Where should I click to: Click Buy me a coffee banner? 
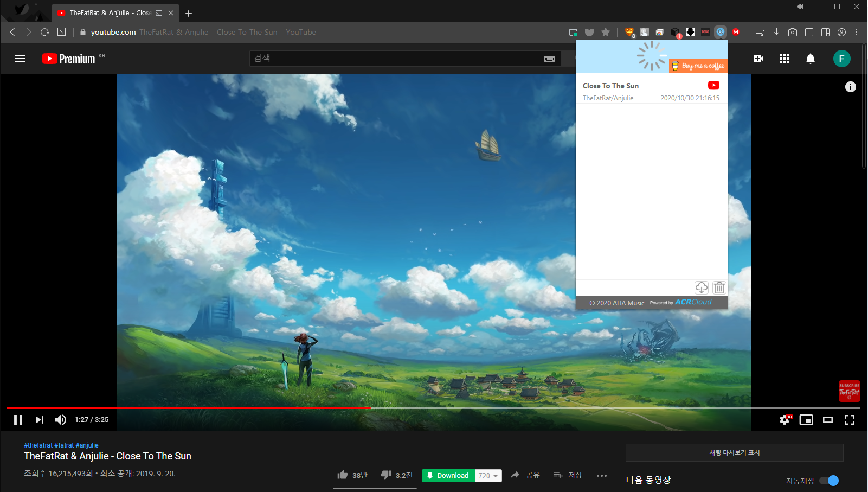[x=698, y=66]
